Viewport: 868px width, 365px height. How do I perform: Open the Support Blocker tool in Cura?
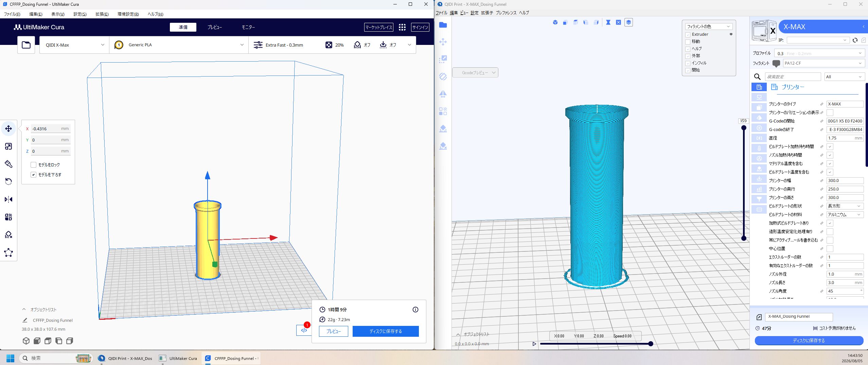[x=8, y=235]
